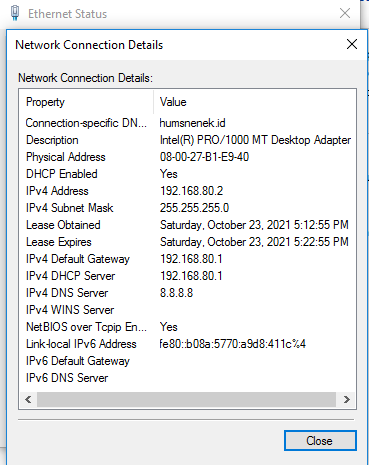Close the Network Connection Details dialog with X
This screenshot has width=369, height=465.
coord(352,44)
